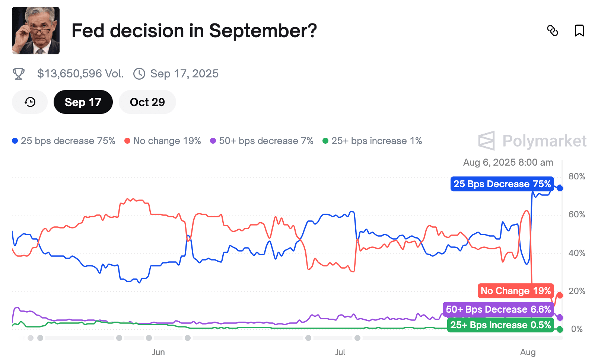Viewport: 598px width, 364px height.
Task: Click the blue endpoint dot at 75%
Action: 560,188
